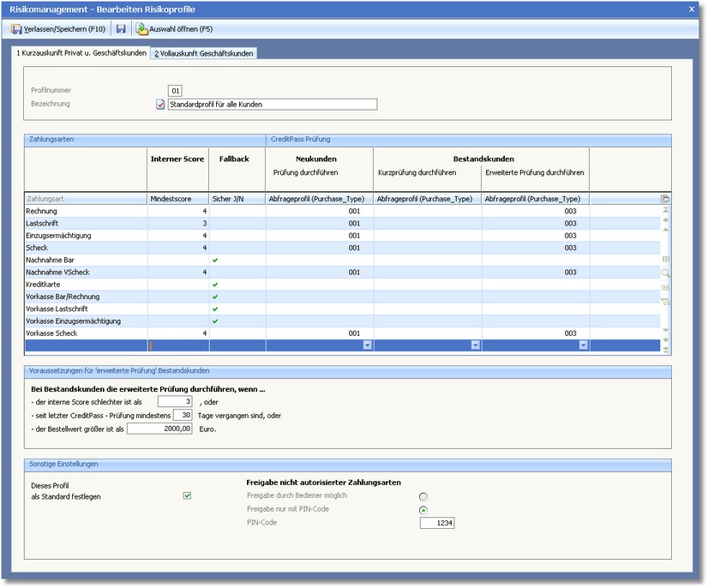Click the standalone save disk icon
This screenshot has height=588, width=708.
pos(121,29)
